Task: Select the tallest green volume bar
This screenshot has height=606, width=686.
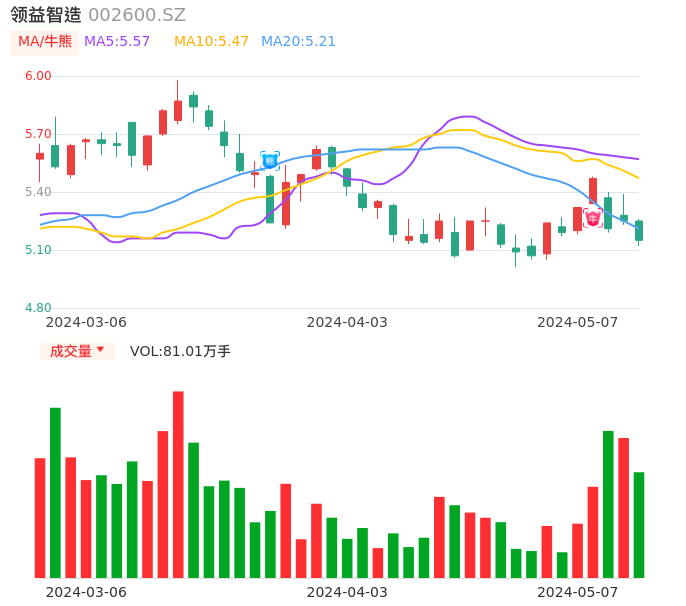Action: pos(55,492)
